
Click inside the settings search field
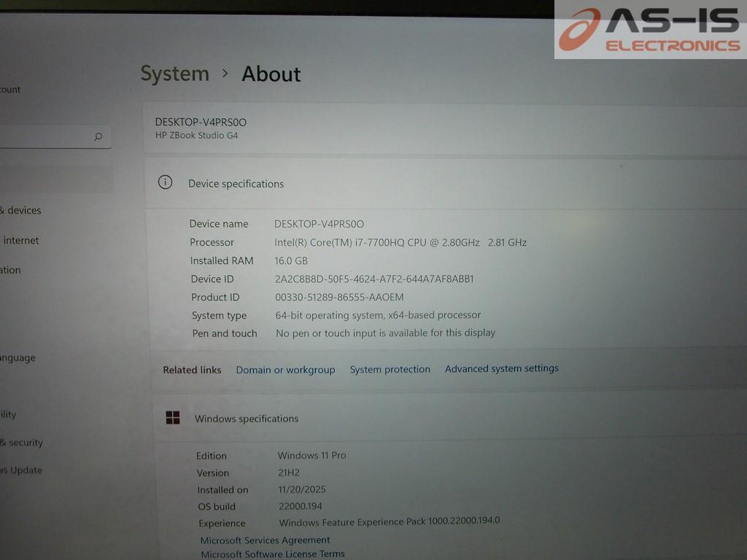(x=44, y=137)
